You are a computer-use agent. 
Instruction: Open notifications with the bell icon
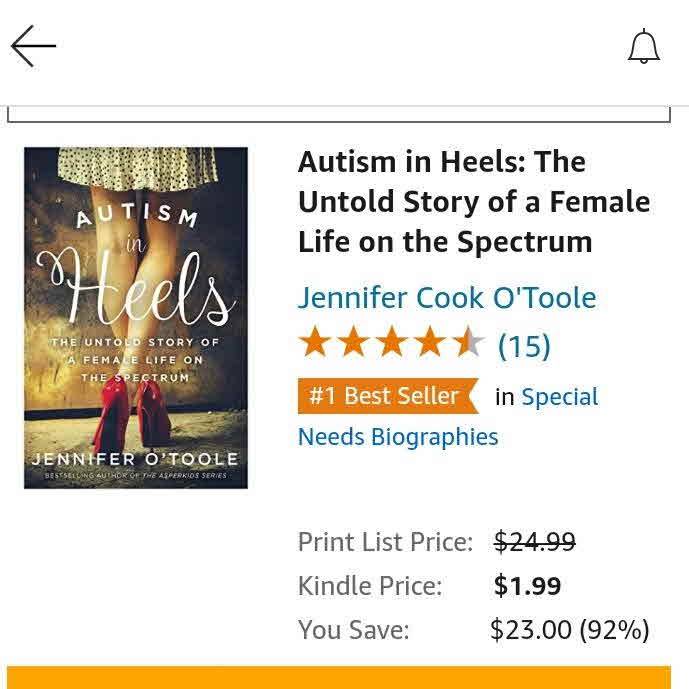[x=644, y=47]
